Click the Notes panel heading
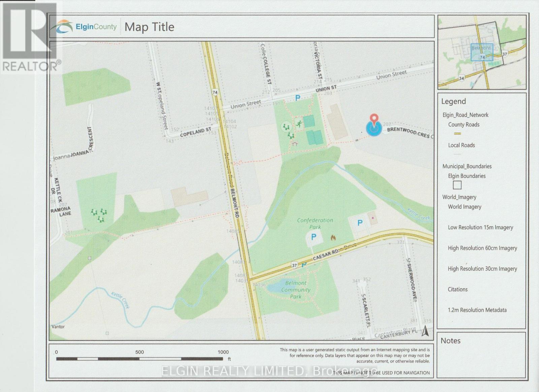Image resolution: width=539 pixels, height=392 pixels. (x=450, y=341)
